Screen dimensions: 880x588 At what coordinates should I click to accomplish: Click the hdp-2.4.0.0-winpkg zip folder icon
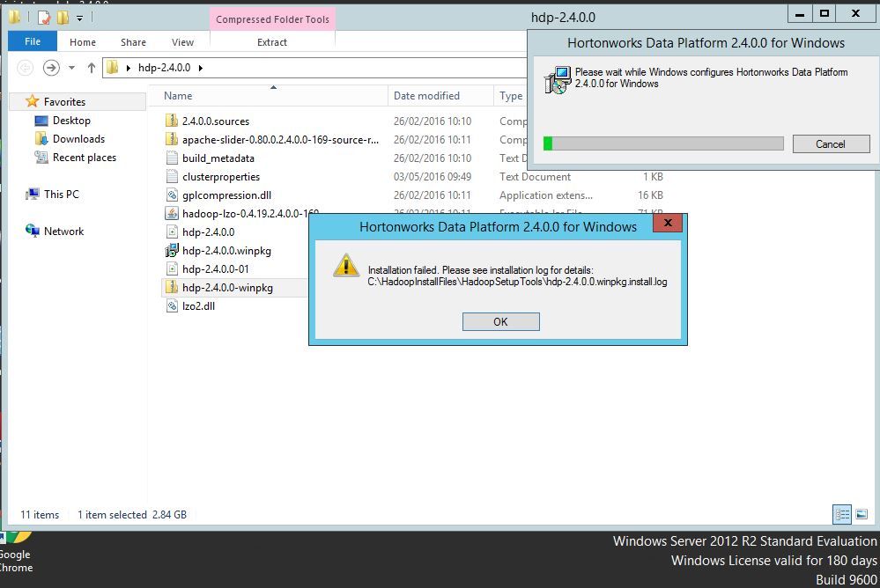(172, 287)
